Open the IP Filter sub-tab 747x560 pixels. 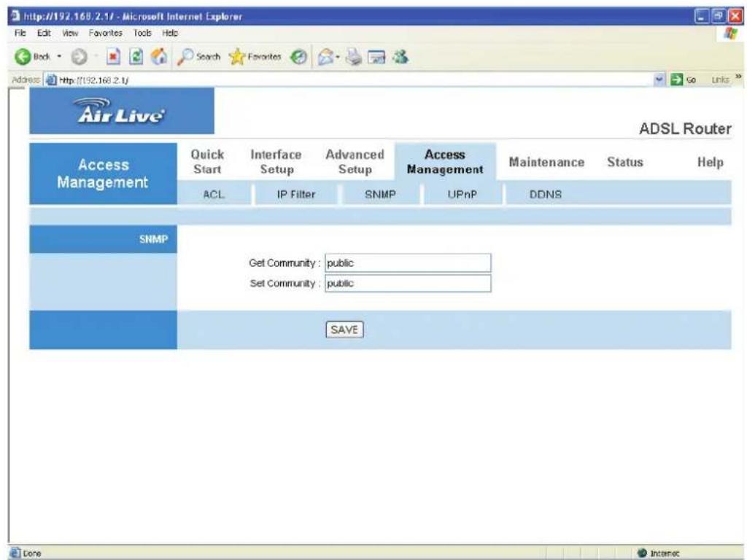coord(296,194)
